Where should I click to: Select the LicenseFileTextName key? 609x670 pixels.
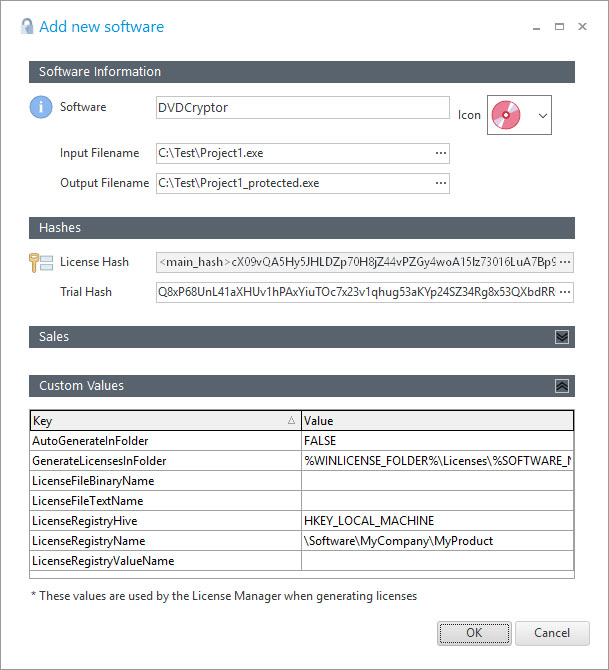(165, 501)
